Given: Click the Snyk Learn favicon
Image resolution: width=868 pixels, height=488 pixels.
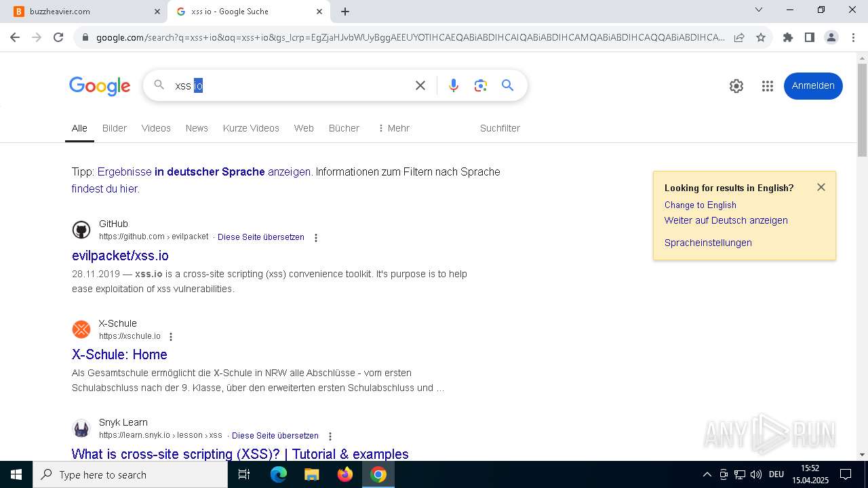Looking at the screenshot, I should click(81, 429).
